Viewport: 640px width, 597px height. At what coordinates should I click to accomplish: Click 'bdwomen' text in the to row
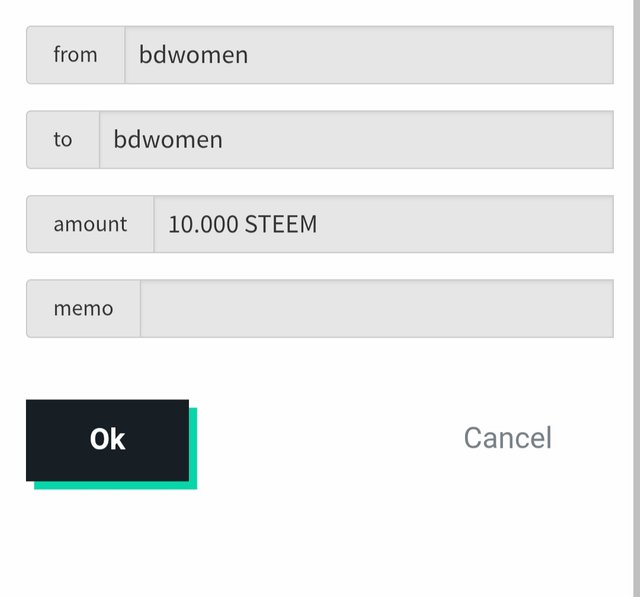[x=168, y=140]
